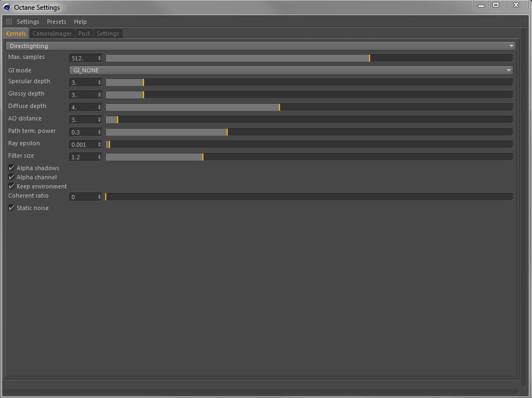Click the Path term. power slider bar
The width and height of the screenshot is (532, 398).
[309, 132]
